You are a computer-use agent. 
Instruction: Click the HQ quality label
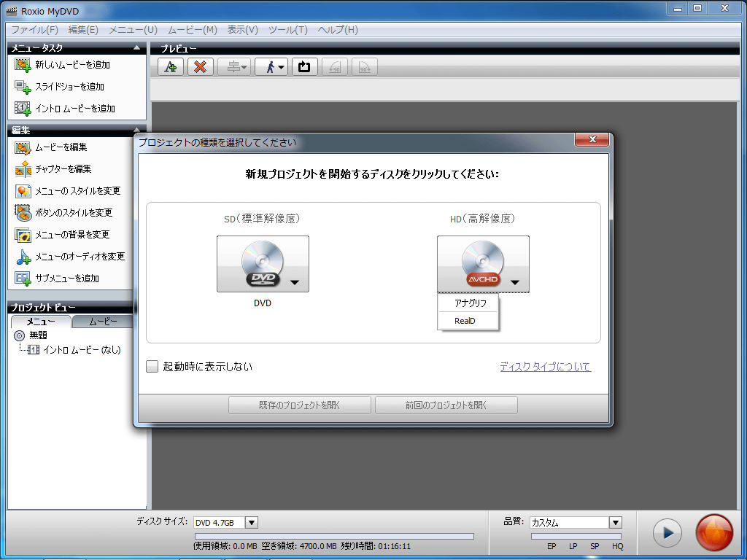617,546
